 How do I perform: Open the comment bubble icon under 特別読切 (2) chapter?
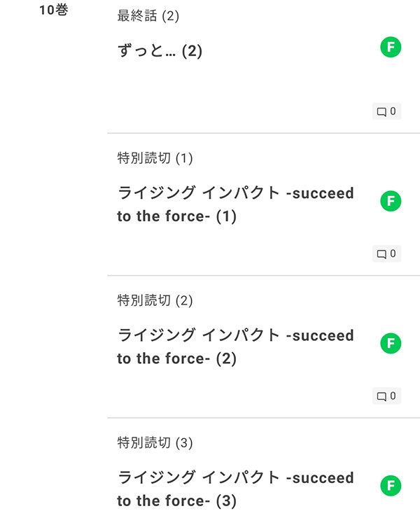[x=381, y=396]
